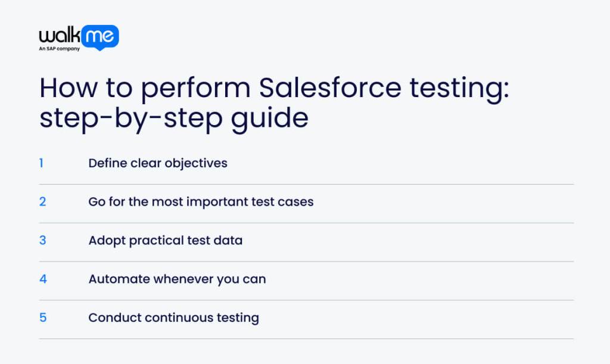Viewport: 610px width, 364px height.
Task: Click the divider line below "Define clear objectives"
Action: click(306, 184)
